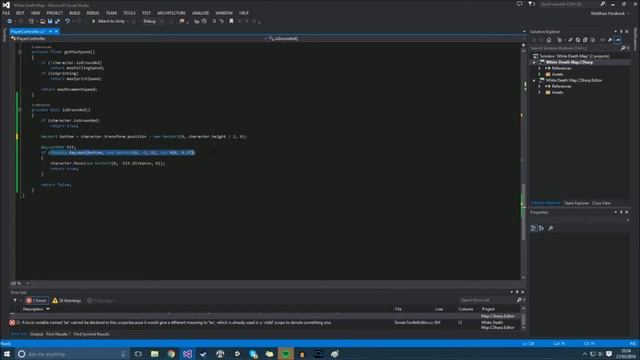
Task: Click Attach to Unity start button
Action: (x=108, y=21)
